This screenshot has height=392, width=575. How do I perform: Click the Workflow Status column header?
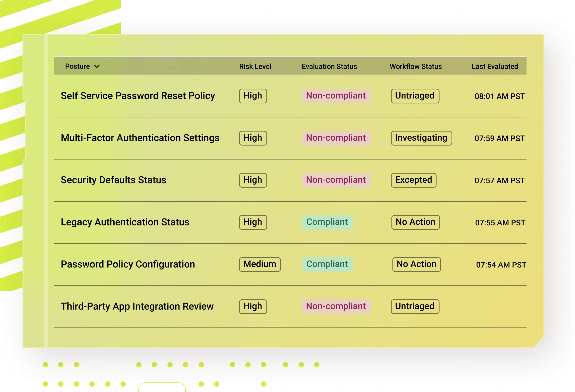click(416, 66)
